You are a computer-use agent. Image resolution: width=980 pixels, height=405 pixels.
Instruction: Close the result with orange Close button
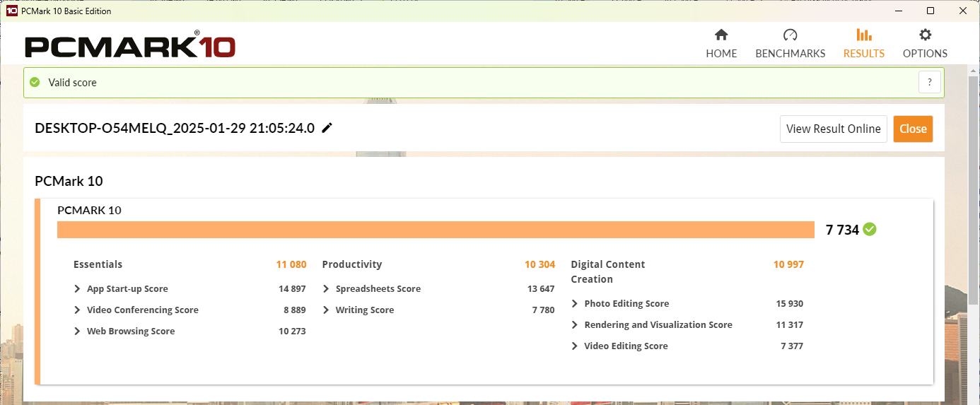(x=913, y=129)
